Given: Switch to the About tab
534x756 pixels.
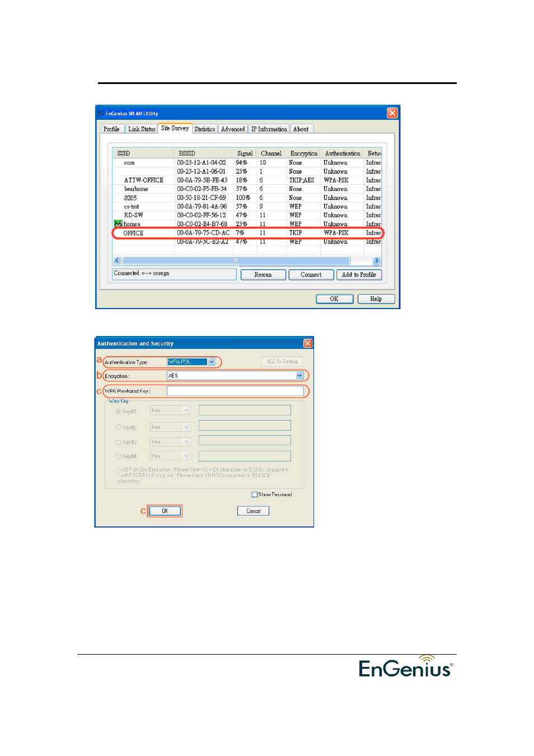Looking at the screenshot, I should click(x=301, y=129).
